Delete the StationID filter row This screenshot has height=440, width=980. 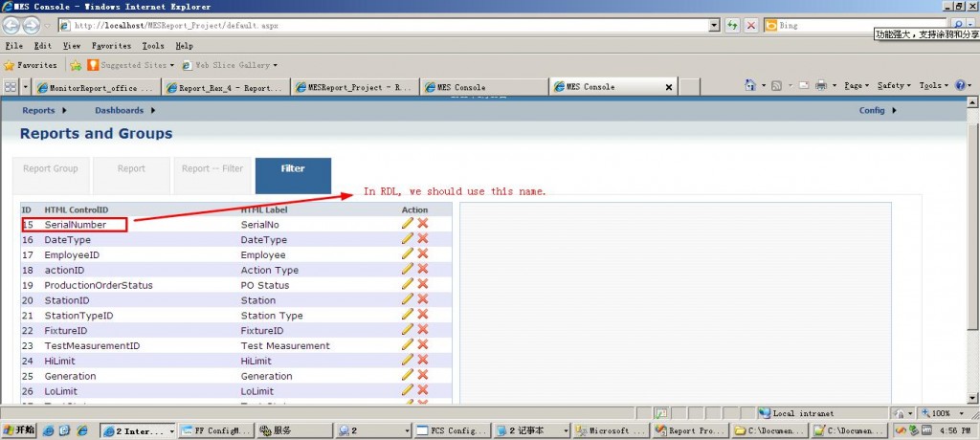click(423, 298)
